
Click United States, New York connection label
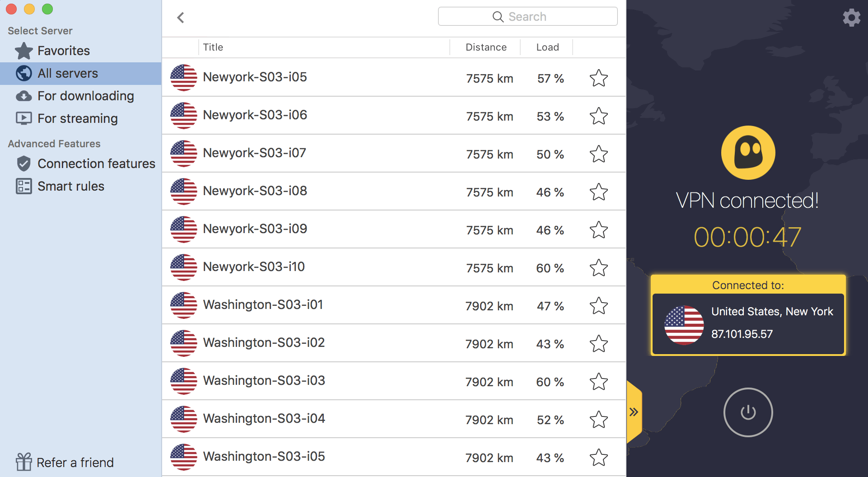tap(772, 312)
